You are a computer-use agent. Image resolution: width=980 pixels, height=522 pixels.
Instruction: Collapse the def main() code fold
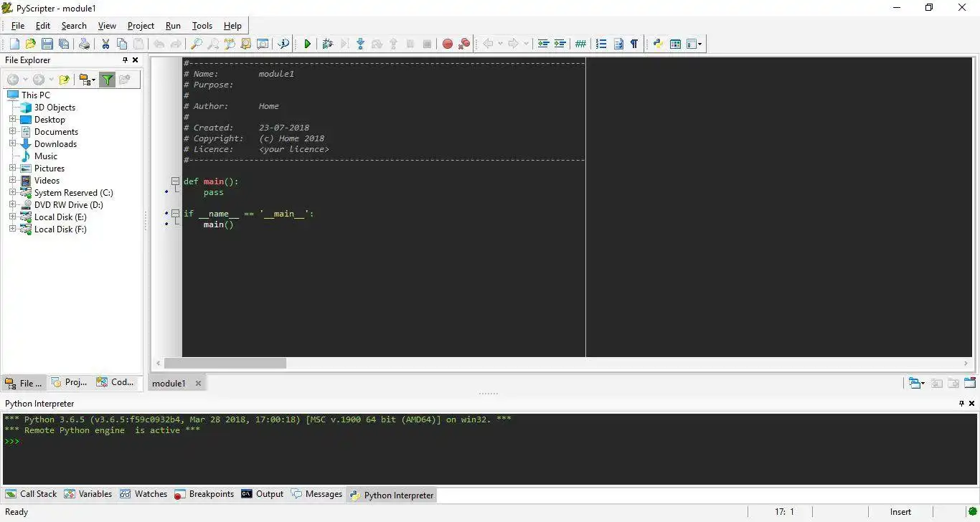pyautogui.click(x=175, y=181)
